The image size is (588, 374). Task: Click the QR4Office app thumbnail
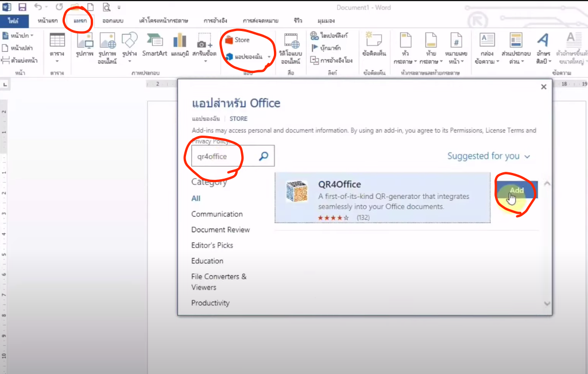click(297, 191)
